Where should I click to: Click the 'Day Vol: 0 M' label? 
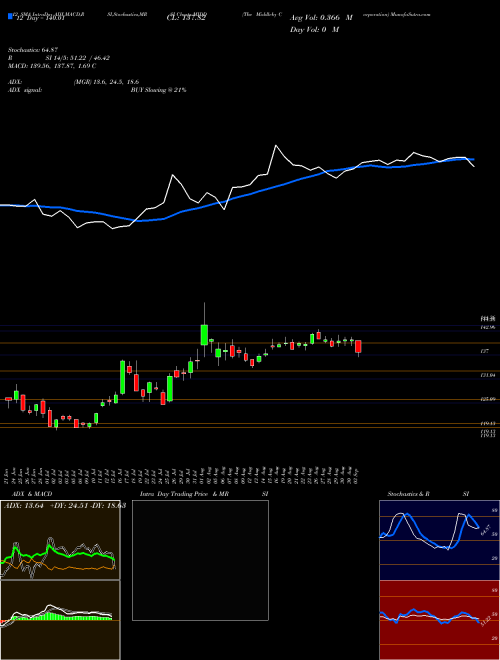pos(314,30)
